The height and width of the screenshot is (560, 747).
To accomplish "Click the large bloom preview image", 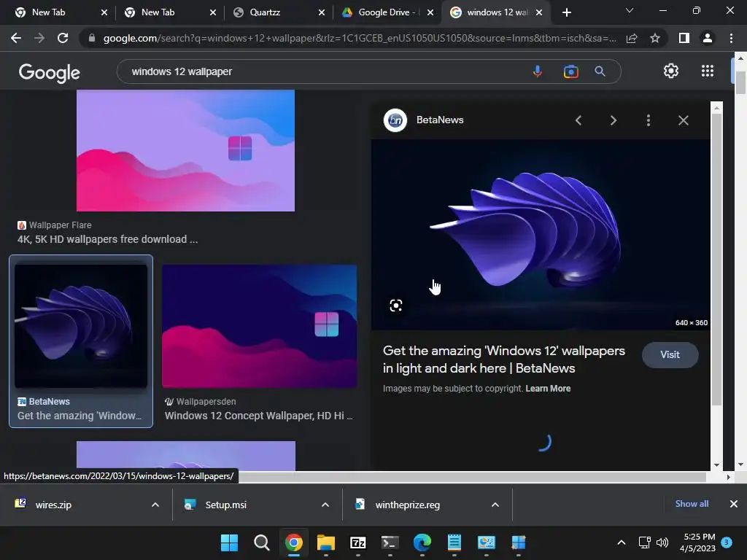I will coord(541,235).
